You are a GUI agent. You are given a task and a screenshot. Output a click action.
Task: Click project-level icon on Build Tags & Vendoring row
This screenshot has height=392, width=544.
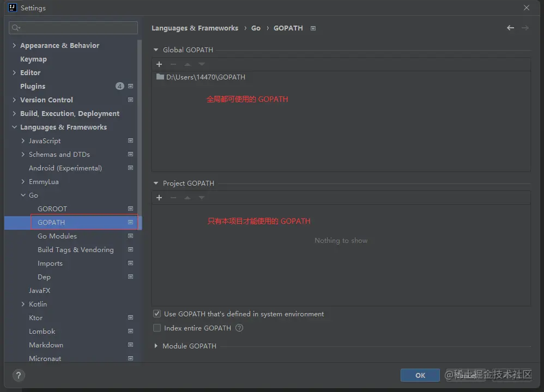tap(130, 249)
